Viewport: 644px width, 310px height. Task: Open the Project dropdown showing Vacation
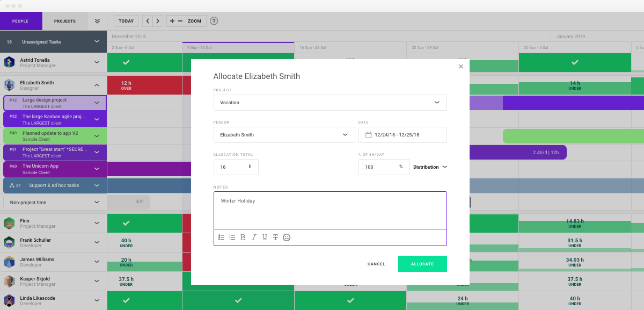tap(330, 103)
